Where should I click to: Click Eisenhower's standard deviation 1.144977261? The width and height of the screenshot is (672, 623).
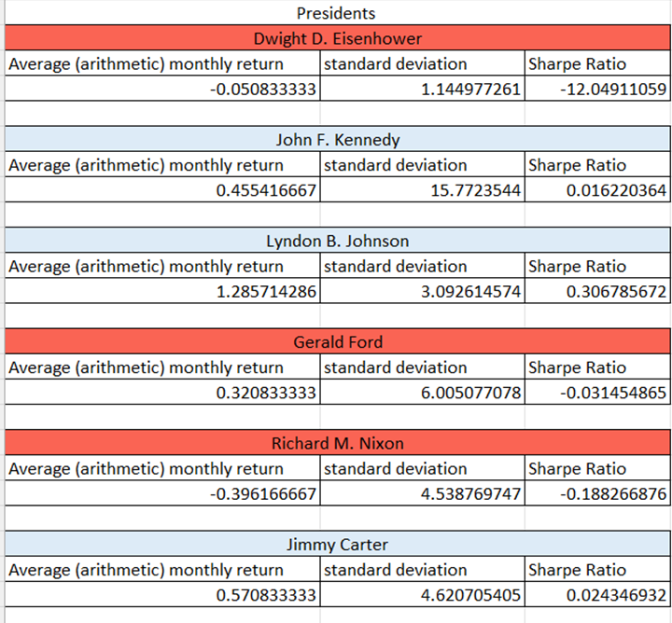(x=422, y=89)
